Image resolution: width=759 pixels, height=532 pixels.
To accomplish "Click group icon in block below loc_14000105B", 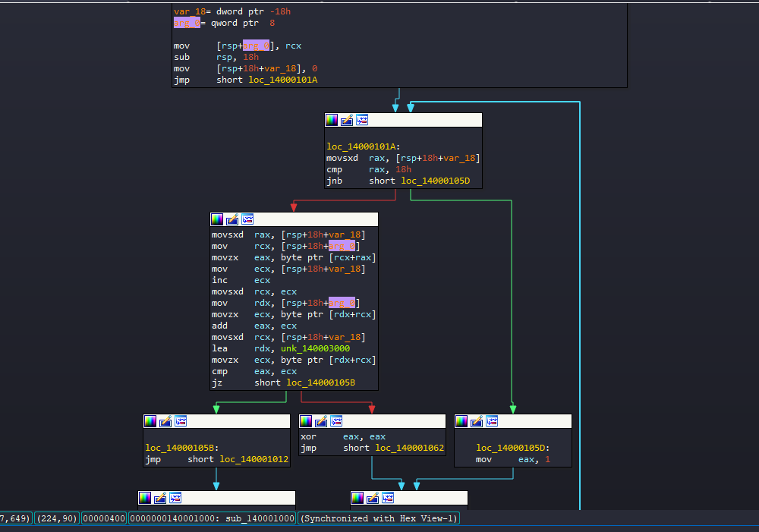I will (175, 498).
